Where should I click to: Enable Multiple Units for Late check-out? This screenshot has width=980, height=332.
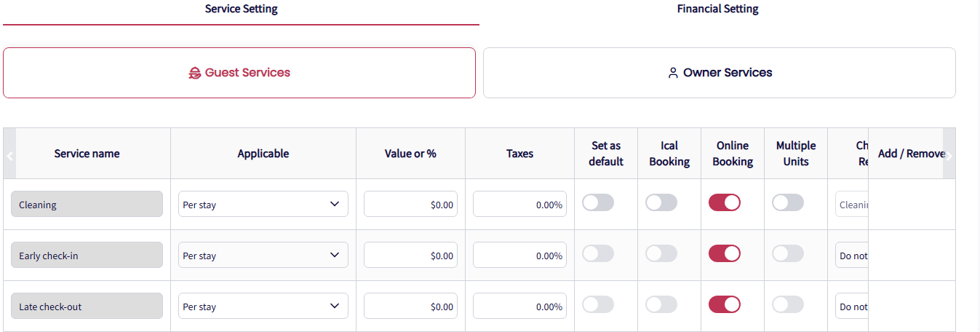coord(788,304)
